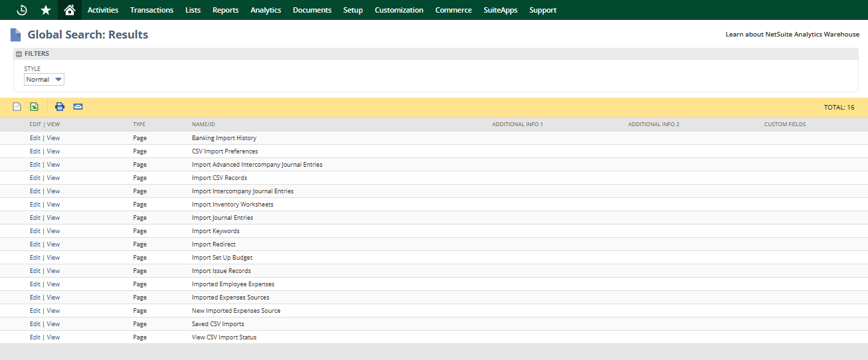Open Learn about NetSuite Analytics Warehouse link

pos(792,35)
